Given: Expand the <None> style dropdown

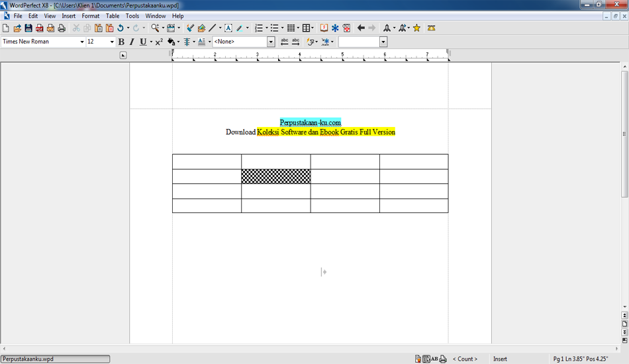Looking at the screenshot, I should 271,42.
